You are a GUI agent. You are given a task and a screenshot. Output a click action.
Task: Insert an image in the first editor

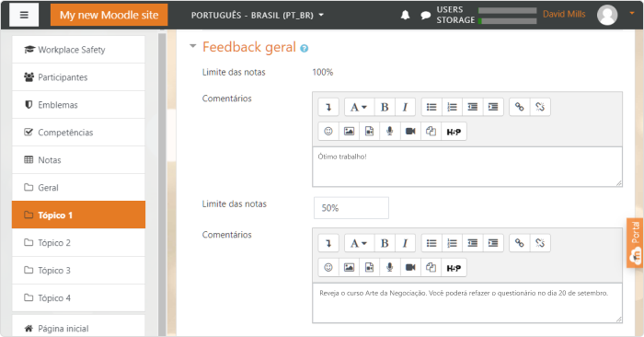[349, 132]
